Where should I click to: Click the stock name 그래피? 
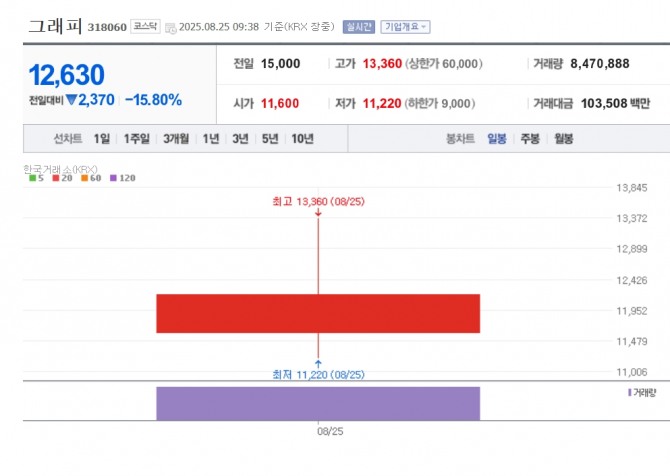point(55,26)
